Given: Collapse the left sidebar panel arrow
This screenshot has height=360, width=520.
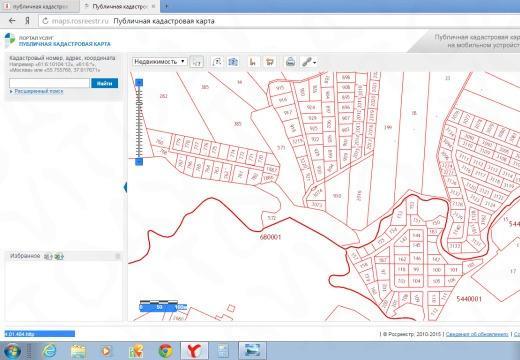Looking at the screenshot, I should coord(125,187).
